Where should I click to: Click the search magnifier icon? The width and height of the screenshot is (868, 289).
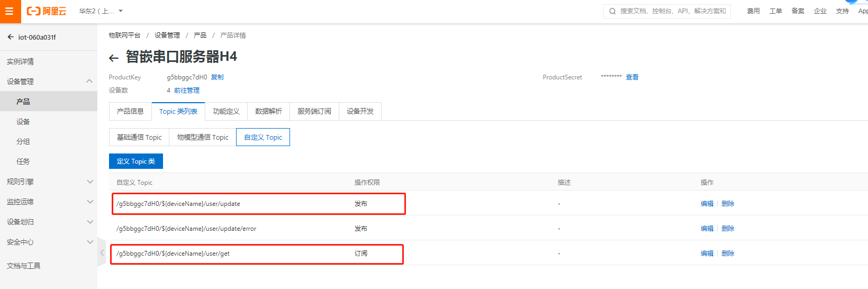[612, 11]
